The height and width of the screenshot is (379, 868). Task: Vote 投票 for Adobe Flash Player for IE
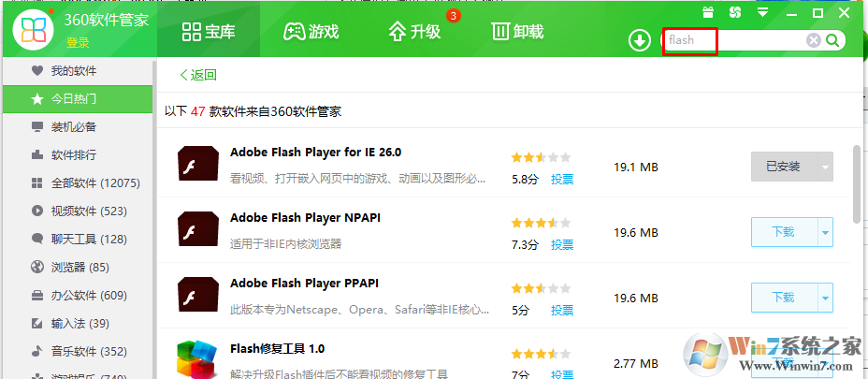coord(562,180)
